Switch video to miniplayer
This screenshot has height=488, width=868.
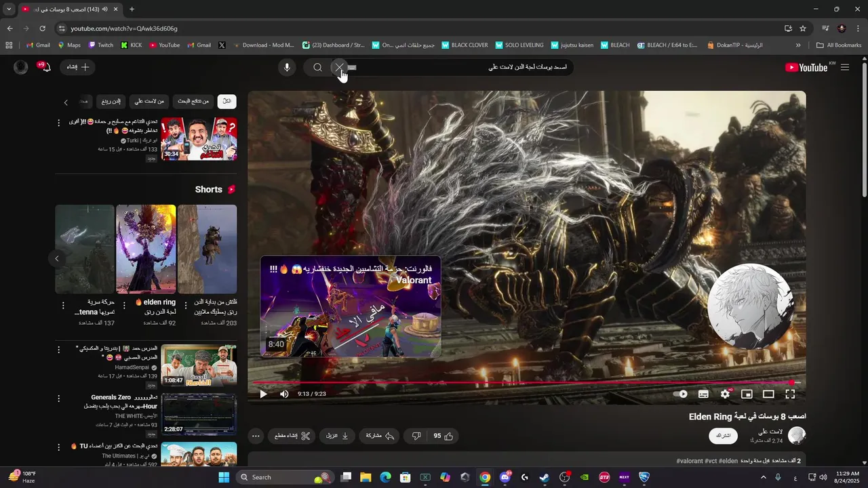click(747, 394)
